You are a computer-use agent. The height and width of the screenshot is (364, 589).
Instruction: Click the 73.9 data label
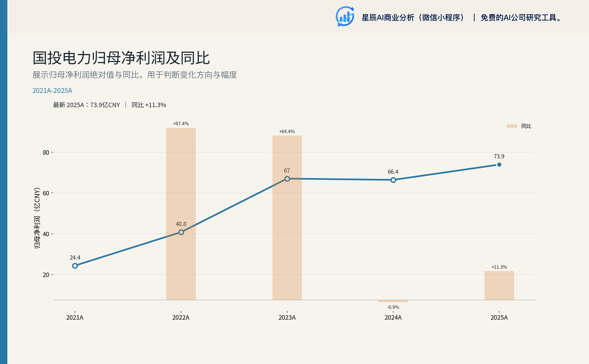click(499, 156)
